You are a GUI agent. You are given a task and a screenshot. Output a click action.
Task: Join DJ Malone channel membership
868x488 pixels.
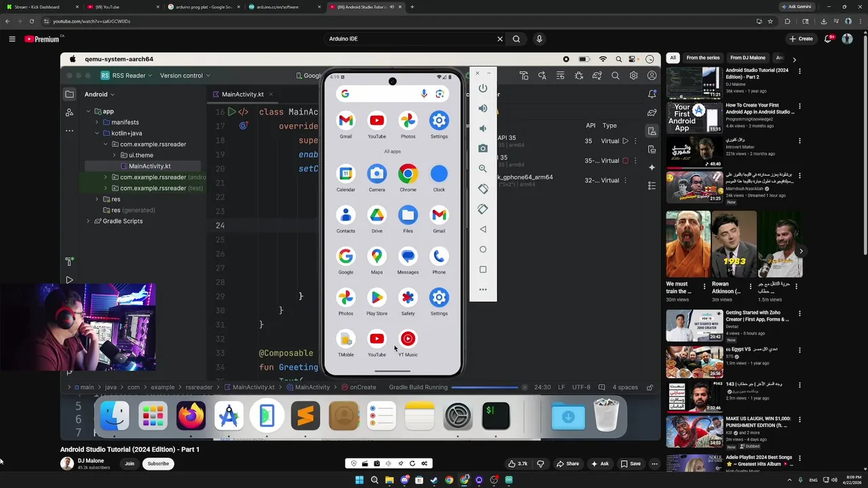click(129, 464)
